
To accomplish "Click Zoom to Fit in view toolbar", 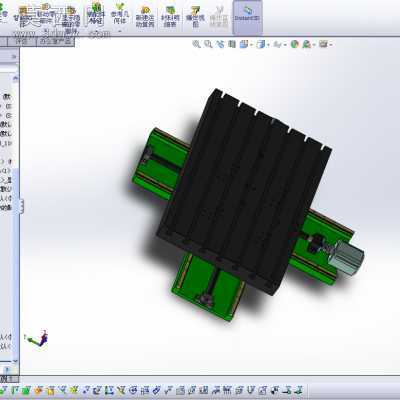I will pos(197,44).
